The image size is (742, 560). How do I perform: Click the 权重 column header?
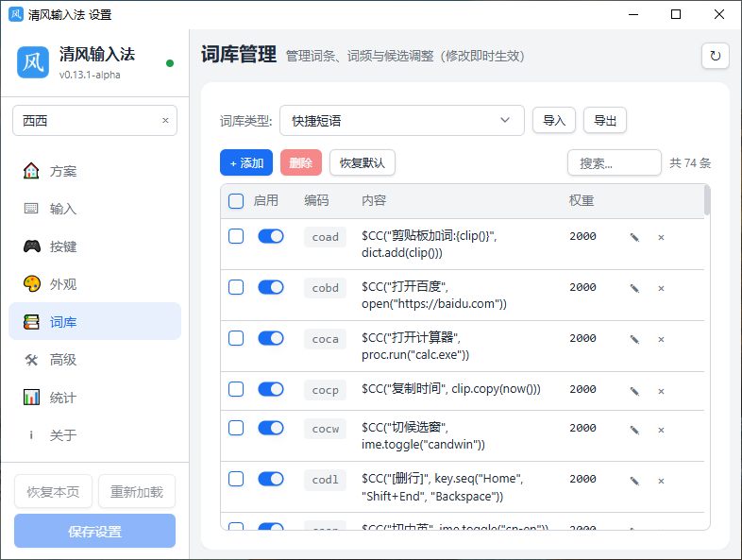[582, 201]
